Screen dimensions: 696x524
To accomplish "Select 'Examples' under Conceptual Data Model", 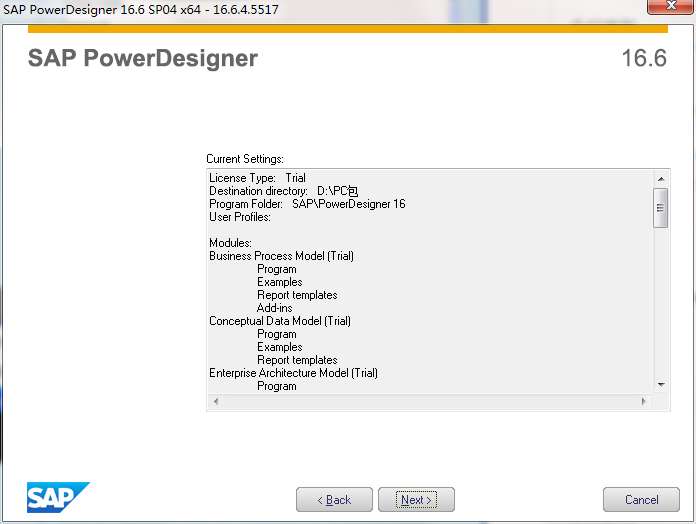I will 280,347.
